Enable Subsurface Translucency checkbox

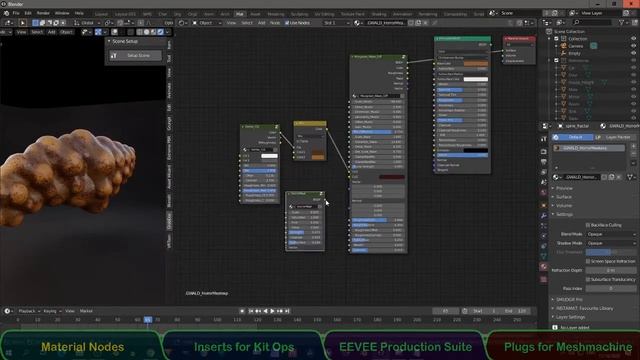pyautogui.click(x=588, y=280)
